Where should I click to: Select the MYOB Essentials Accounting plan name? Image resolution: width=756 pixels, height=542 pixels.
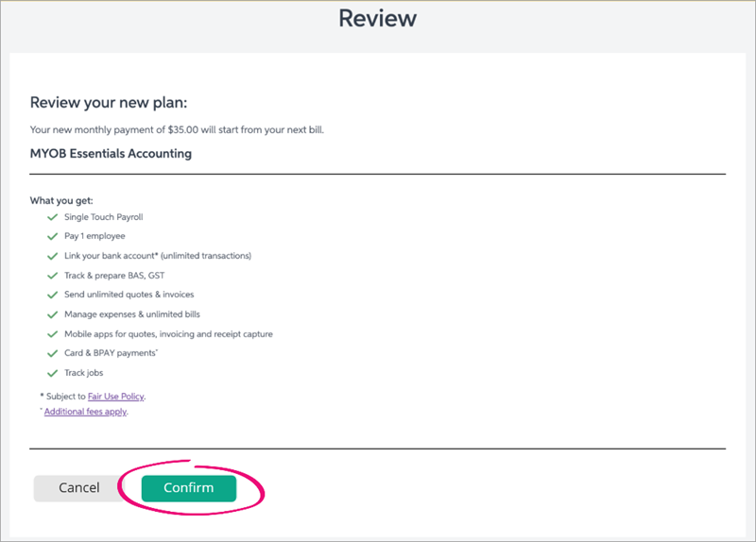coord(111,153)
